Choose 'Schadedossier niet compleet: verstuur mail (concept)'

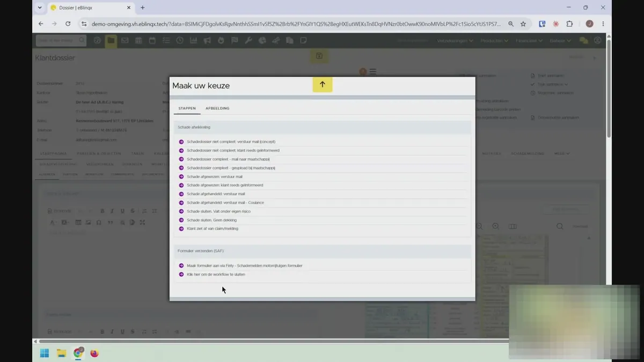tap(231, 142)
